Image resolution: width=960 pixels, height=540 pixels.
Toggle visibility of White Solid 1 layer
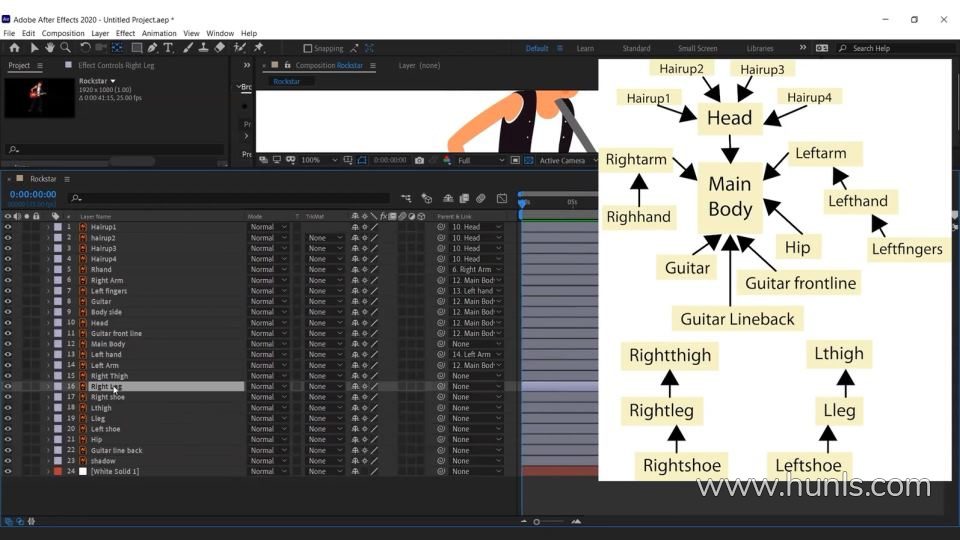coord(8,471)
